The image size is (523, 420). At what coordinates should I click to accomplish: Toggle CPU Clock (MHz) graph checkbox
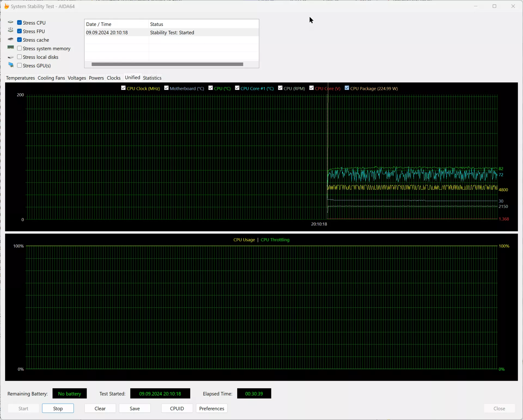123,88
